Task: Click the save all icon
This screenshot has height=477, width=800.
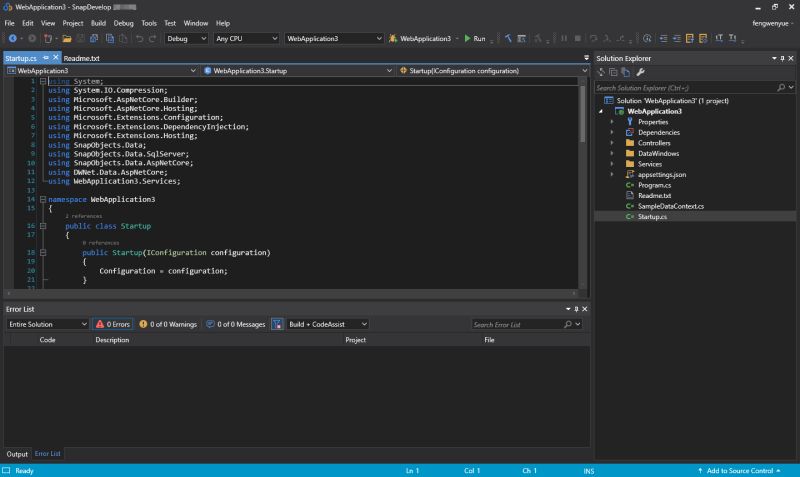Action: [x=94, y=38]
